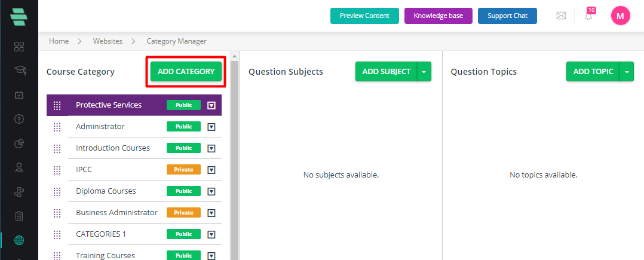The height and width of the screenshot is (260, 644).
Task: Go to Websites in the breadcrumb
Action: click(108, 41)
